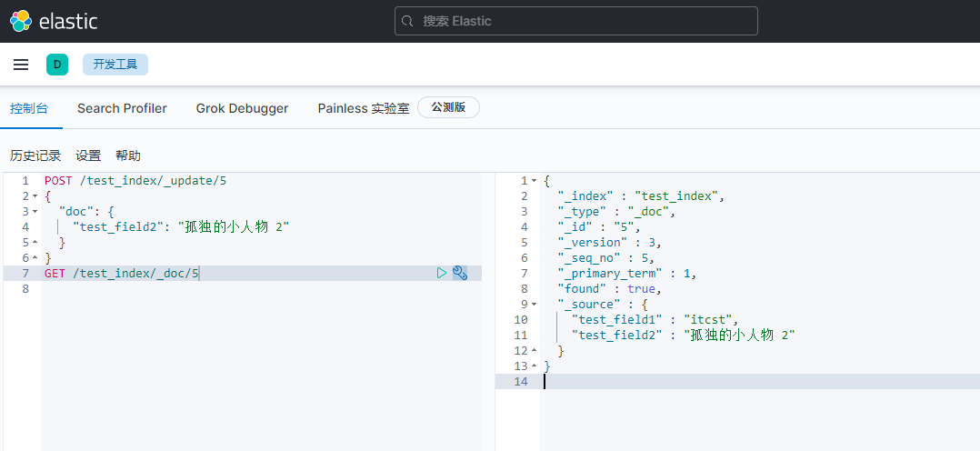Click fold marker on response line 12
Image resolution: width=980 pixels, height=451 pixels.
point(534,351)
